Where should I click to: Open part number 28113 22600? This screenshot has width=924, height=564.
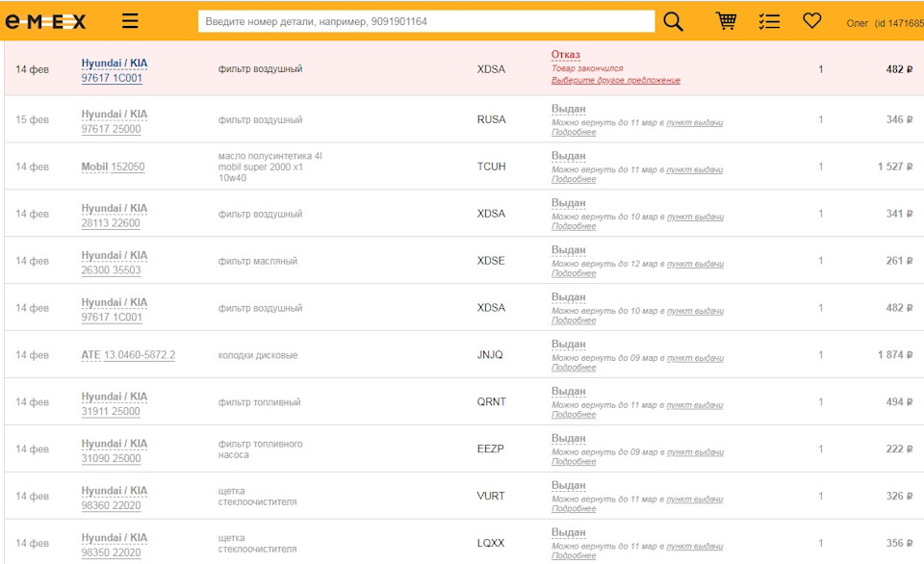(111, 223)
